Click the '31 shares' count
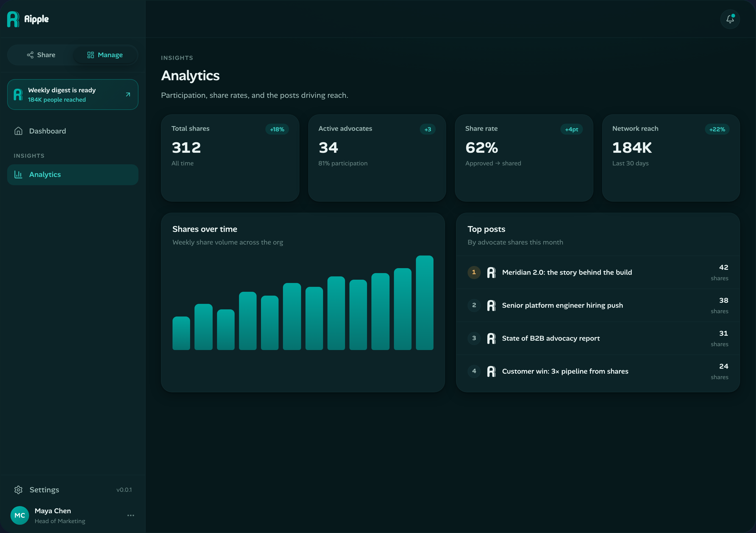The image size is (756, 533). pos(719,338)
